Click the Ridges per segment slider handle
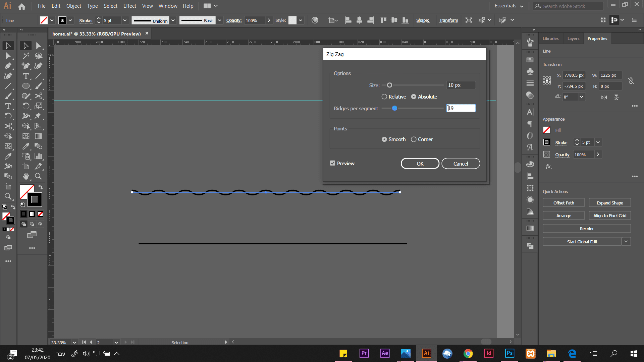Image resolution: width=644 pixels, height=362 pixels. (x=394, y=108)
